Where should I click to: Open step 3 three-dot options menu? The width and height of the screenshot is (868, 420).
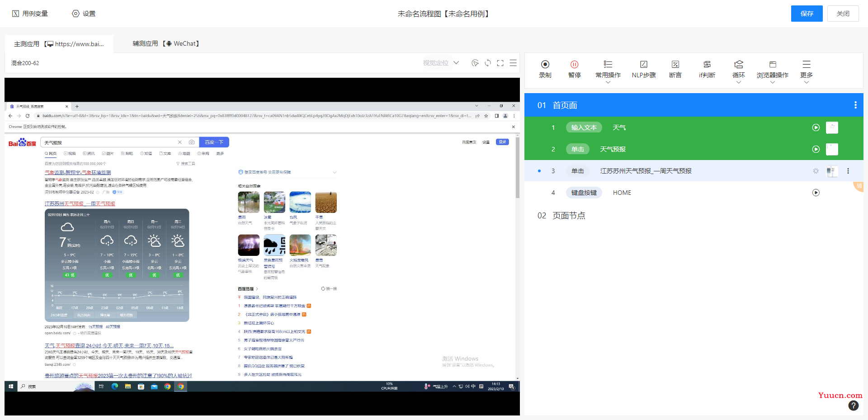coord(848,171)
